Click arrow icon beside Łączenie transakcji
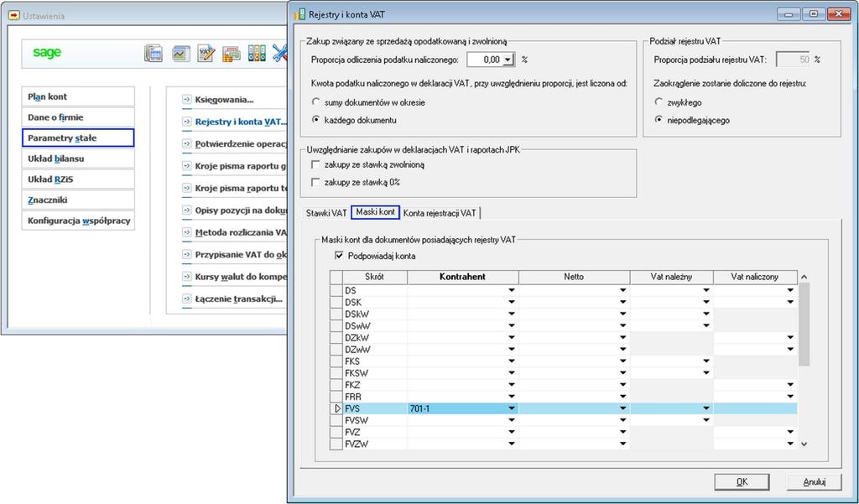859x504 pixels. click(x=187, y=299)
